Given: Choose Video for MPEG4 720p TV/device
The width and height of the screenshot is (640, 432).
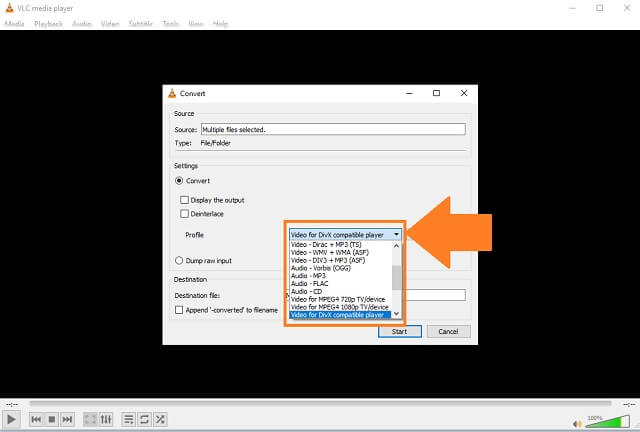Looking at the screenshot, I should [340, 299].
